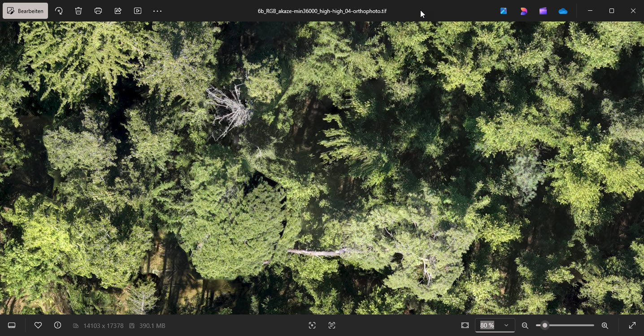This screenshot has width=644, height=336.
Task: Toggle the filmstrip view
Action: tap(11, 325)
